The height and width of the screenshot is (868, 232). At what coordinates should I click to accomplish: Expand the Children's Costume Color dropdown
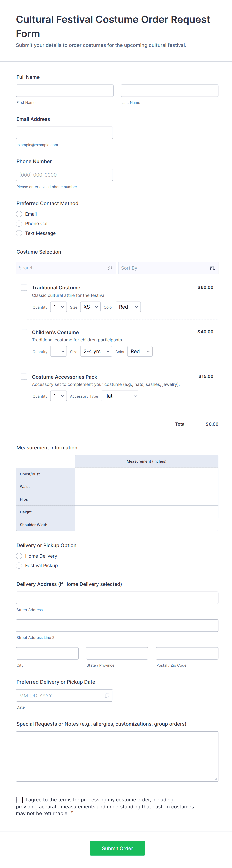139,351
